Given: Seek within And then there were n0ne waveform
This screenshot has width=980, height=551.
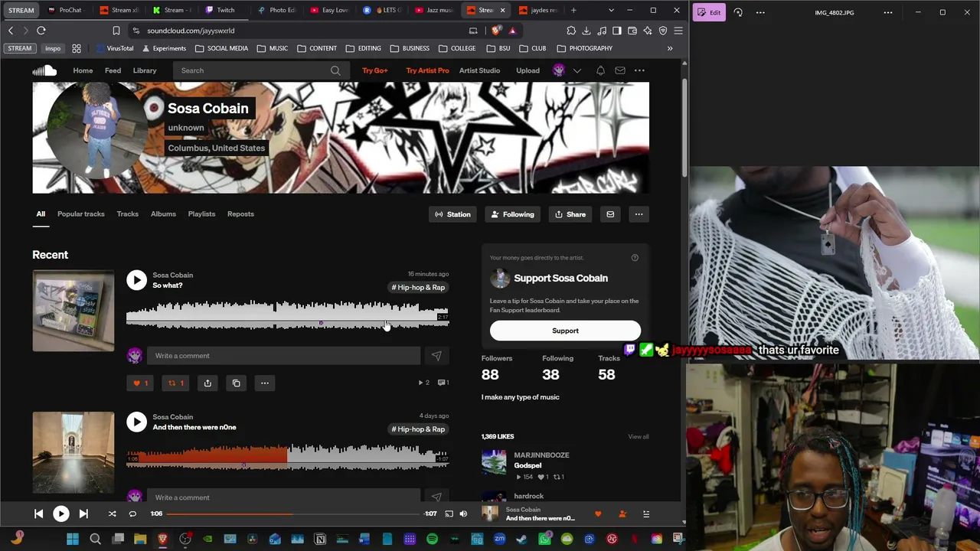Looking at the screenshot, I should click(x=287, y=457).
